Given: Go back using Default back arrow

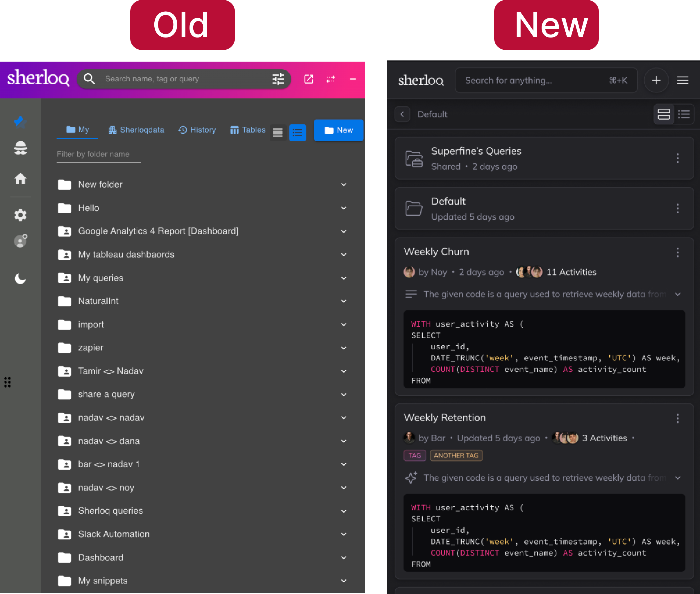Looking at the screenshot, I should click(x=402, y=114).
